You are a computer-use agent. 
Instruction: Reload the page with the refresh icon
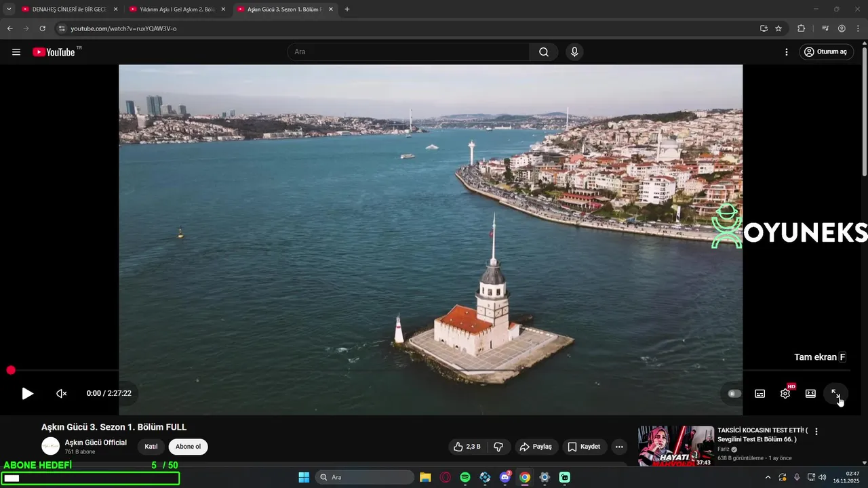(42, 28)
